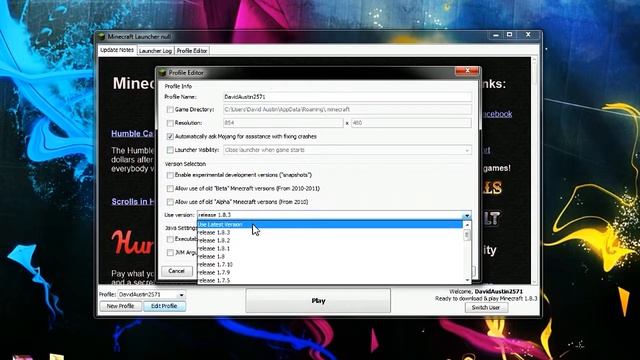Minimize the Minecraft Launcher window
The image size is (640, 360).
pos(496,36)
